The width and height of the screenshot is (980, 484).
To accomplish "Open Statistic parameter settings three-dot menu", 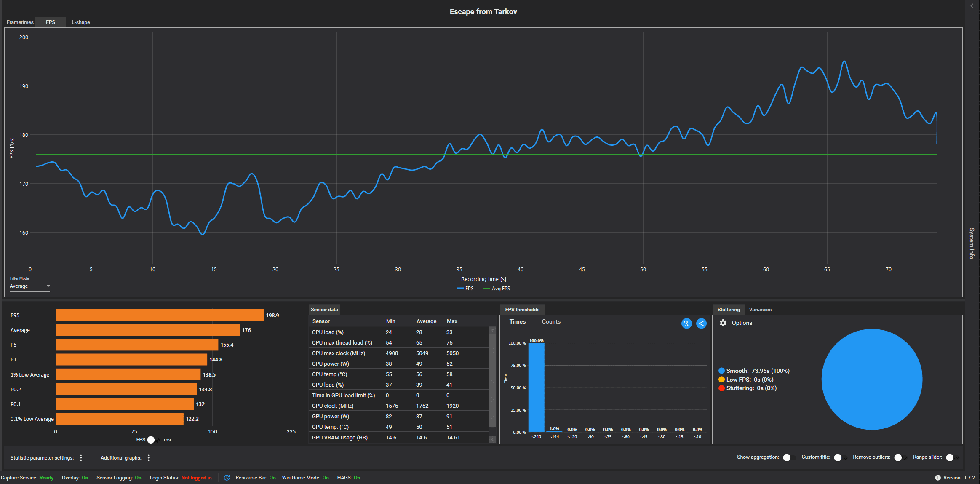I will tap(81, 458).
